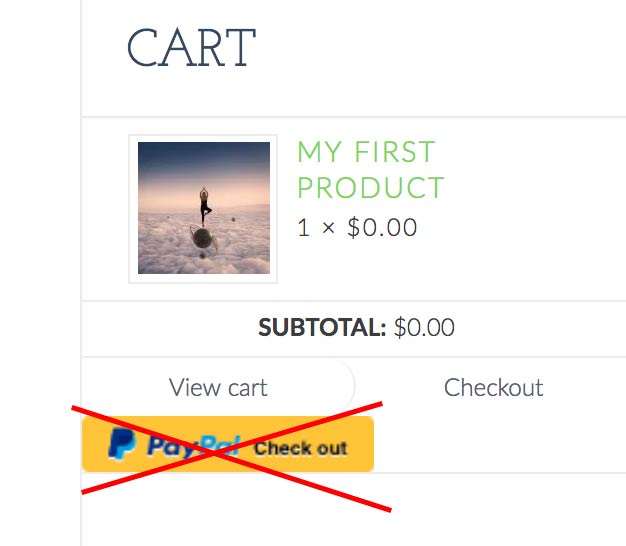This screenshot has height=546, width=626.
Task: Open the MY FIRST PRODUCT link
Action: pos(370,170)
